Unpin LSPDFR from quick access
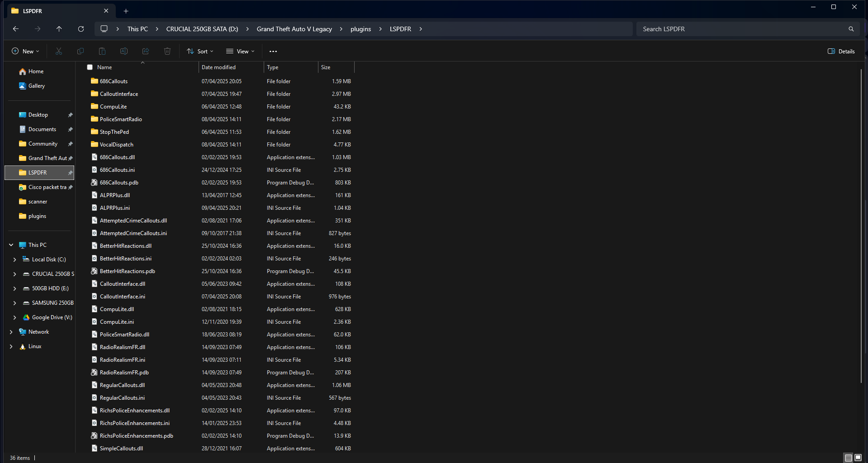Screen dimensions: 868x463 click(x=70, y=173)
